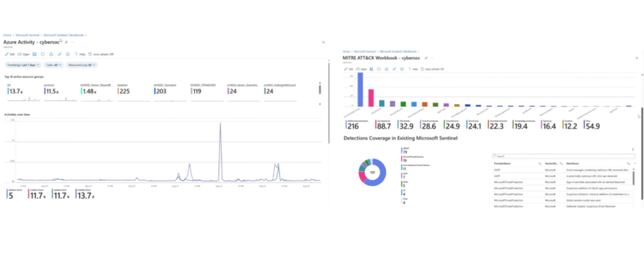
Task: Open the ResourceGroup All dropdown
Action: click(82, 65)
